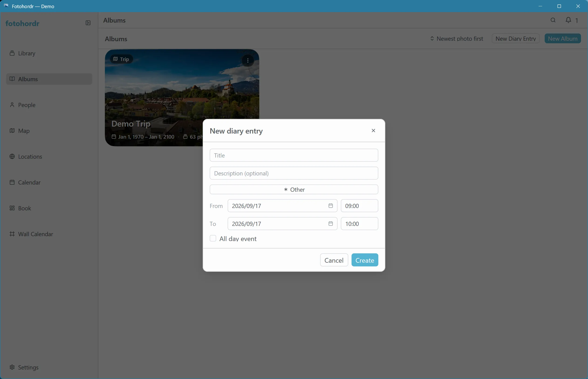Edit the From date field 2026/09/17
Viewport: 588px width, 379px height.
tap(282, 206)
